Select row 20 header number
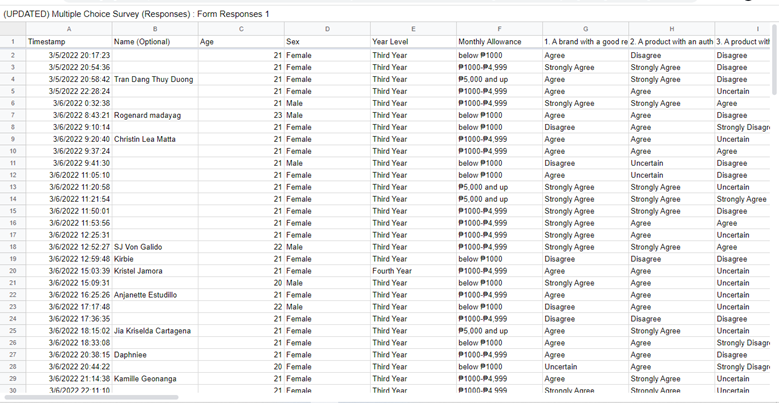 [x=12, y=271]
